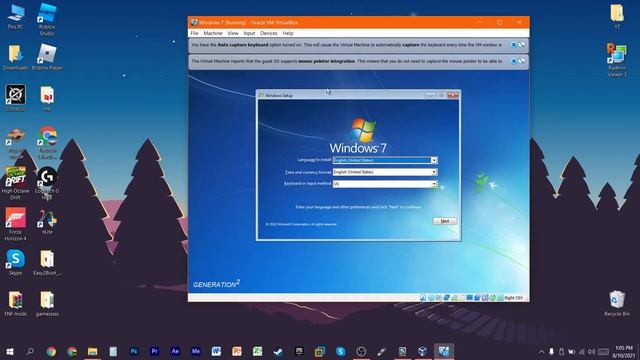The image size is (640, 360).
Task: Select the Downloads folder on desktop
Action: pyautogui.click(x=16, y=58)
